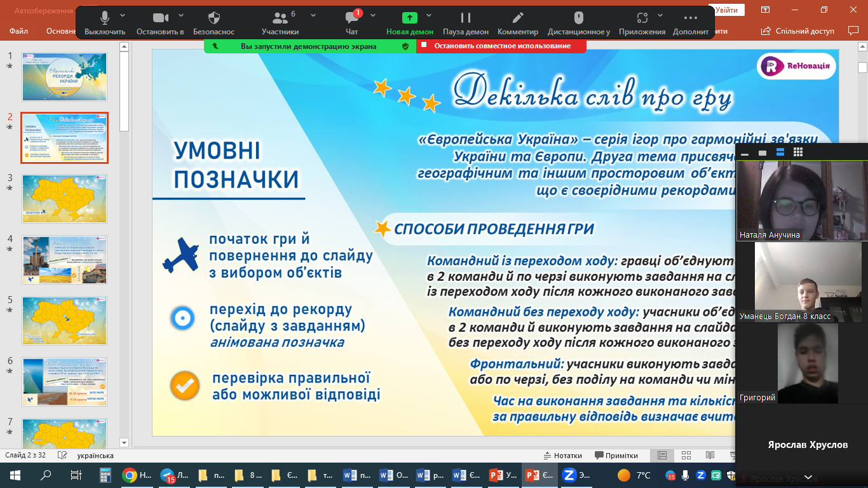Switch the video panel to grid view
The width and height of the screenshot is (868, 488).
click(x=798, y=152)
